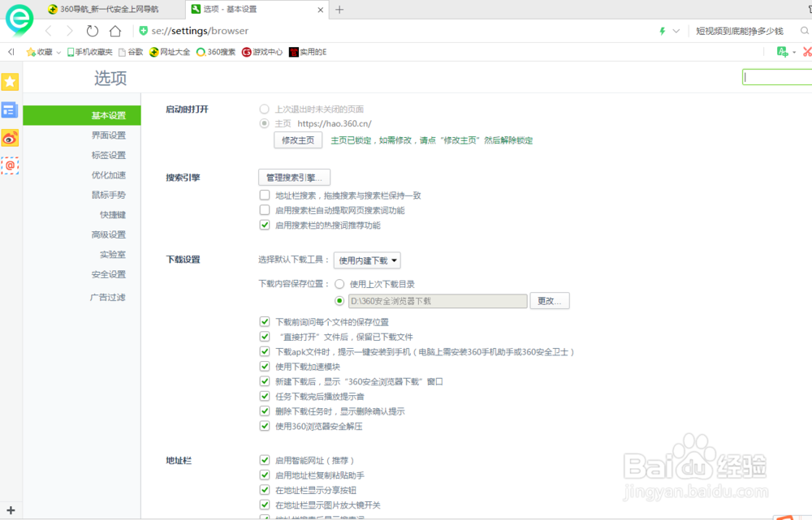The height and width of the screenshot is (520, 812).
Task: Go back with the back arrow
Action: point(49,31)
